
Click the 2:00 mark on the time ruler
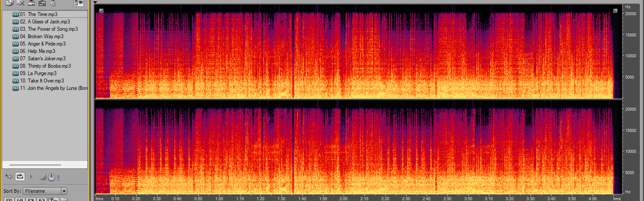343,198
